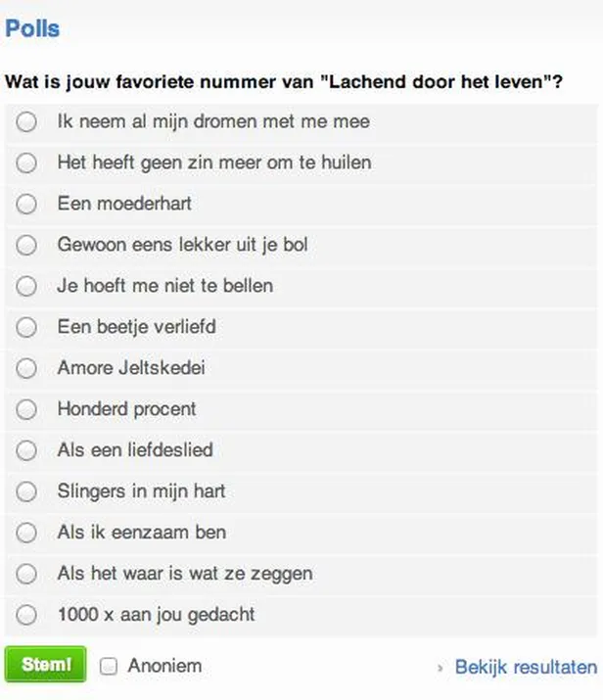Select "Als een liefdeslied" radio button
603x700 pixels.
click(27, 450)
